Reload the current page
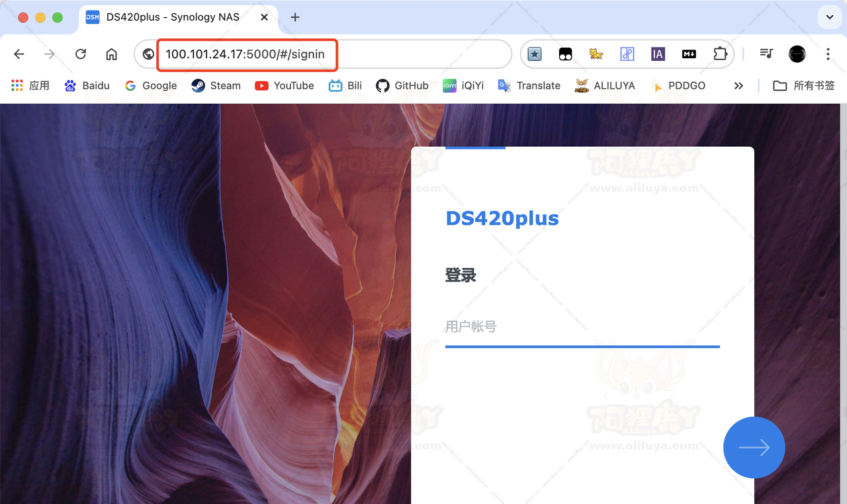The image size is (847, 504). pos(81,54)
